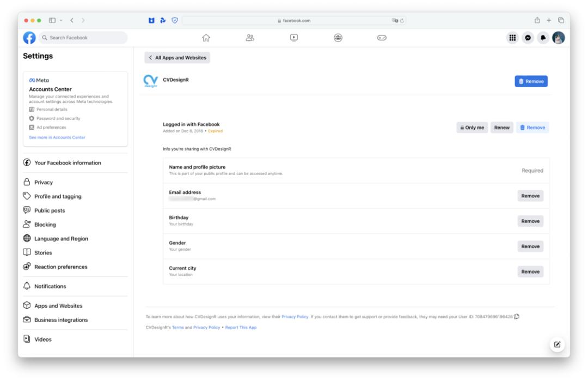Open the Only me audience selector
This screenshot has width=588, height=381.
coord(471,128)
